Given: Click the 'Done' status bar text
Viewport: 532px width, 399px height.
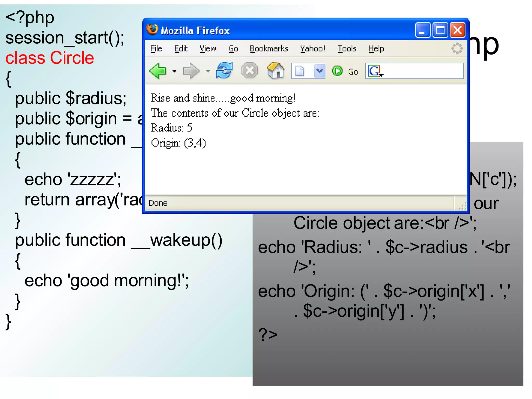Looking at the screenshot, I should (x=158, y=203).
